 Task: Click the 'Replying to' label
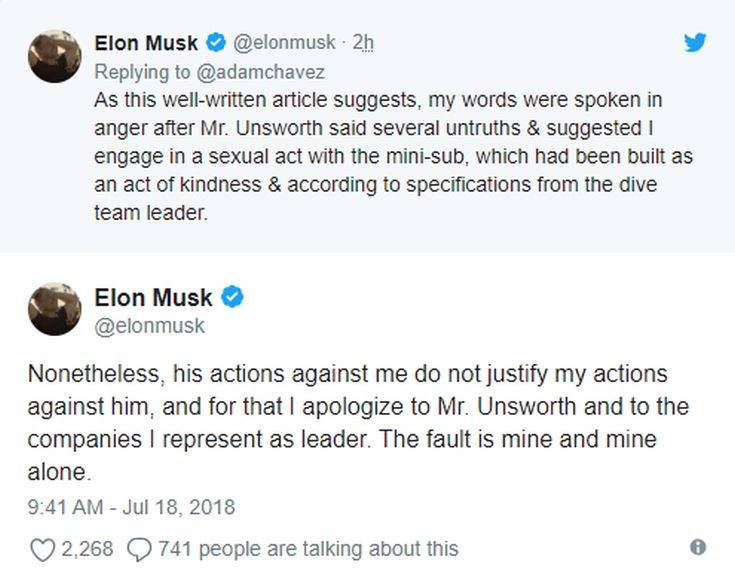click(138, 72)
